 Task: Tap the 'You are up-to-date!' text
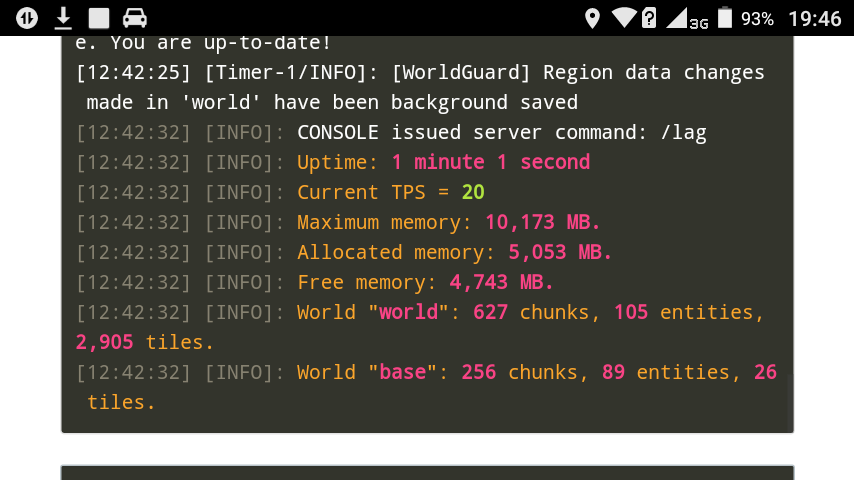tap(221, 43)
